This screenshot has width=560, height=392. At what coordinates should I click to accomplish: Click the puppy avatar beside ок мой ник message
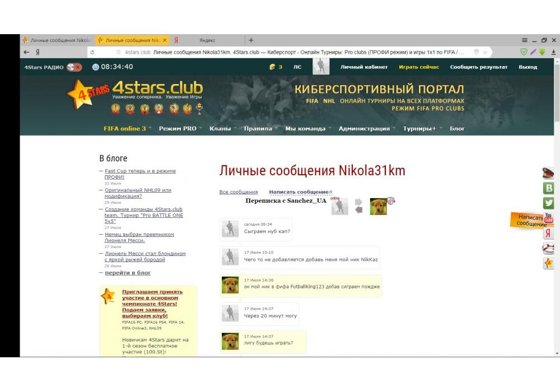[230, 285]
